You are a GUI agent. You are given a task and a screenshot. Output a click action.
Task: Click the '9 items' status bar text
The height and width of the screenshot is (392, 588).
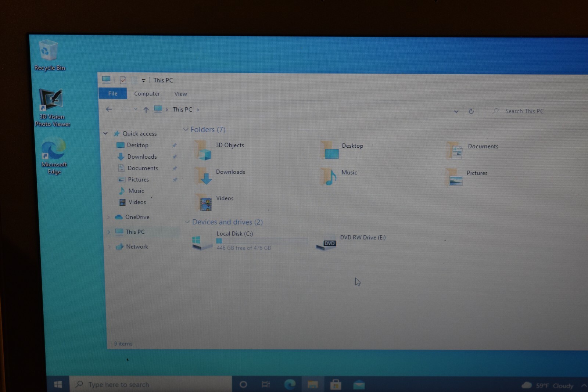(x=123, y=344)
